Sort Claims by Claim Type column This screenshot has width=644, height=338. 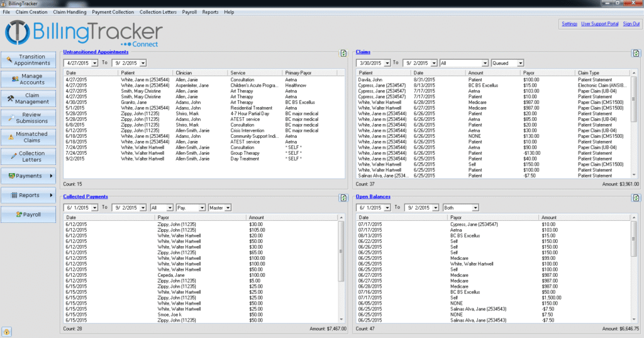click(x=602, y=73)
